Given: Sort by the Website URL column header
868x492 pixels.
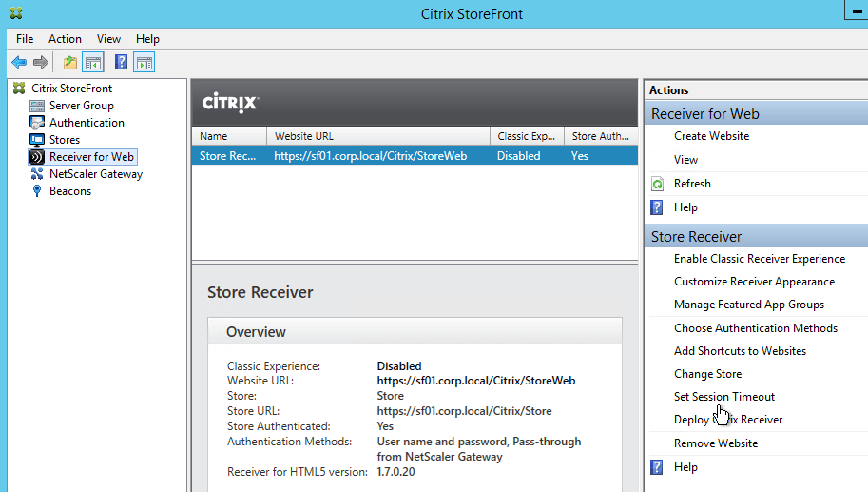Looking at the screenshot, I should click(378, 136).
